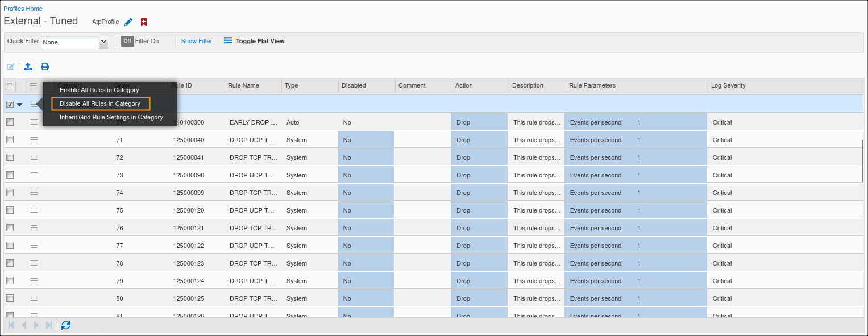Select Disable All Rules in Category

point(101,103)
